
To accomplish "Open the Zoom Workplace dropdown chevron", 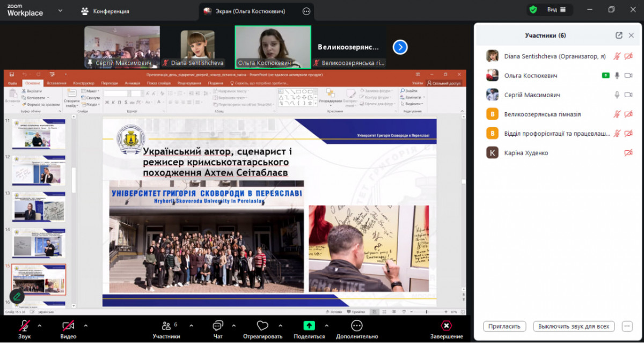I will pos(60,10).
